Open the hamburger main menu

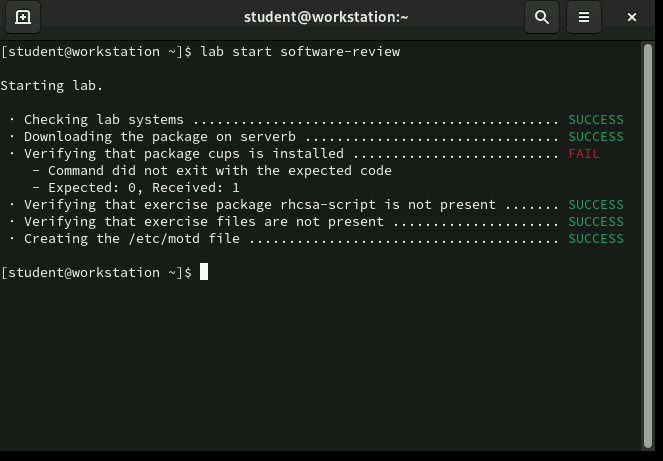(584, 17)
